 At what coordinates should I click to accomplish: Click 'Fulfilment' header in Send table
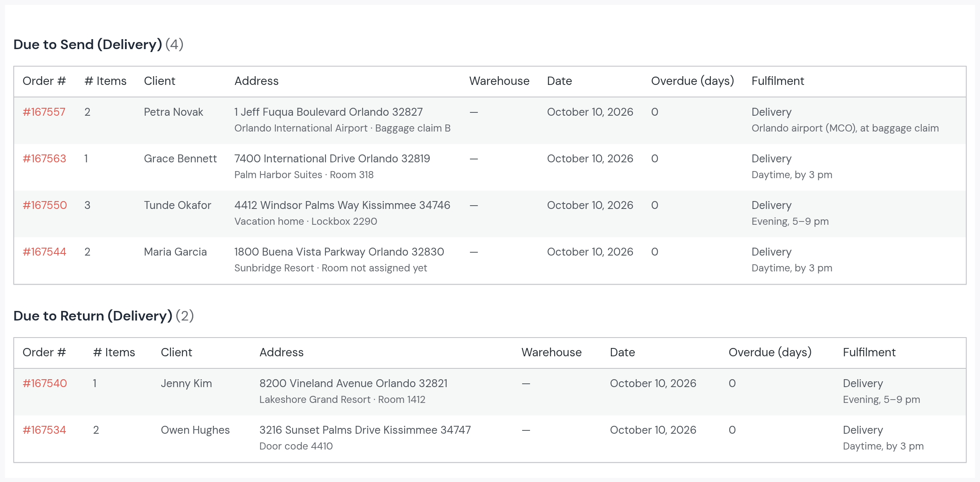click(777, 81)
